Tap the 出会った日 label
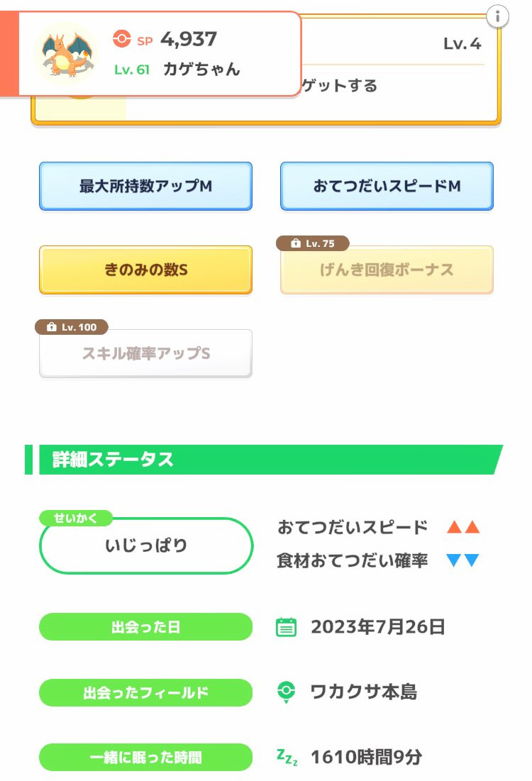 [x=145, y=627]
